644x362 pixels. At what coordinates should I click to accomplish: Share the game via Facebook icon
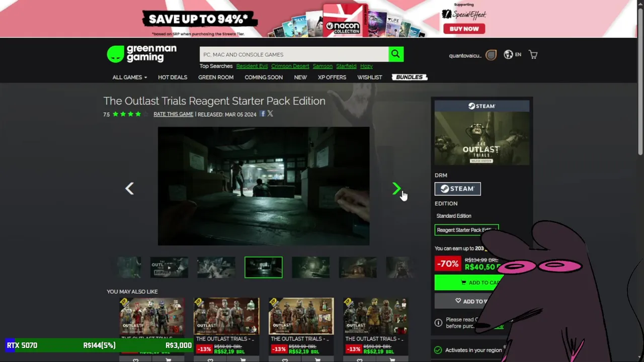[x=263, y=114]
